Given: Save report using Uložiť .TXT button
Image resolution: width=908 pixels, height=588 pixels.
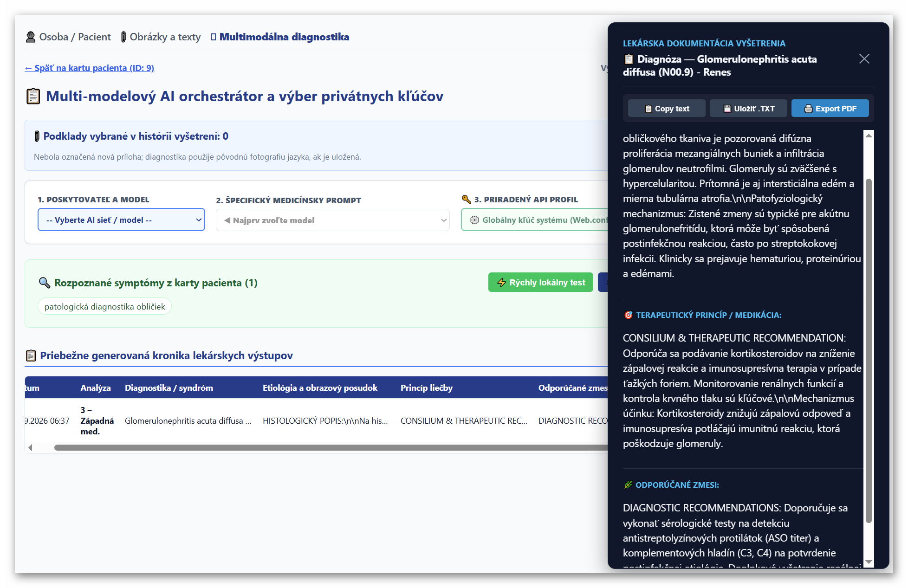Looking at the screenshot, I should [748, 108].
